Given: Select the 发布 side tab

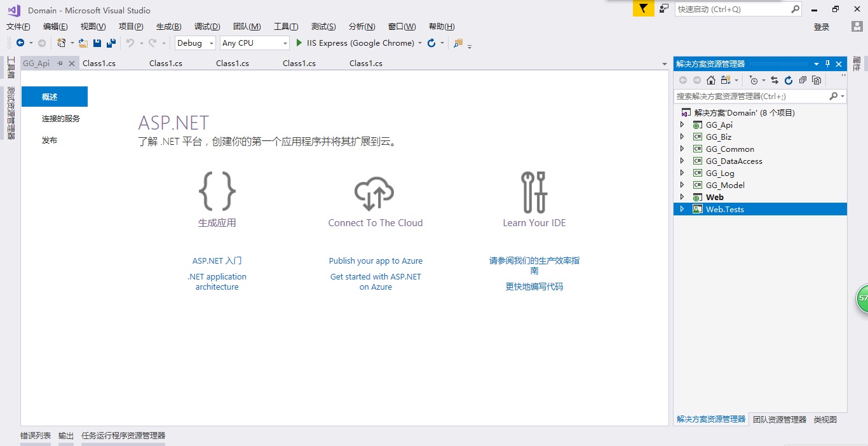Looking at the screenshot, I should tap(50, 140).
